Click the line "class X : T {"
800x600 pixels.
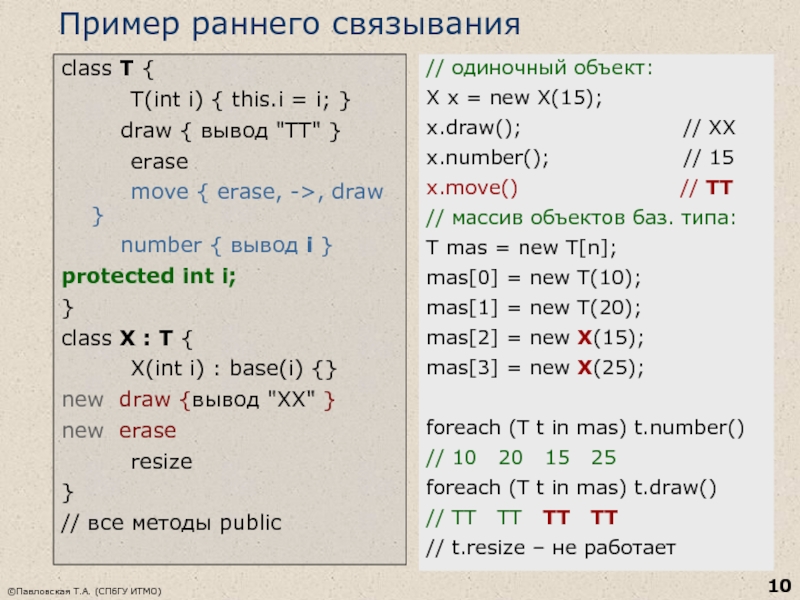(x=127, y=339)
